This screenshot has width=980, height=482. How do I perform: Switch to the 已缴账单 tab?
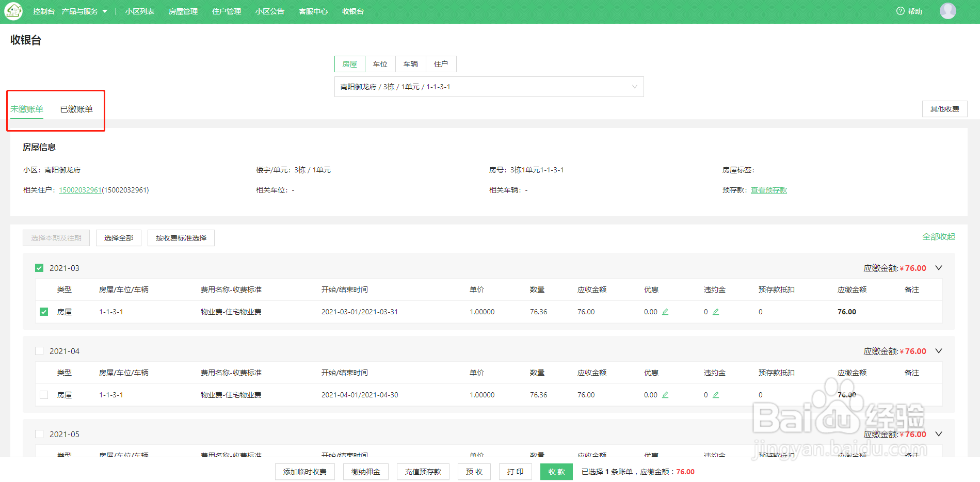click(76, 109)
